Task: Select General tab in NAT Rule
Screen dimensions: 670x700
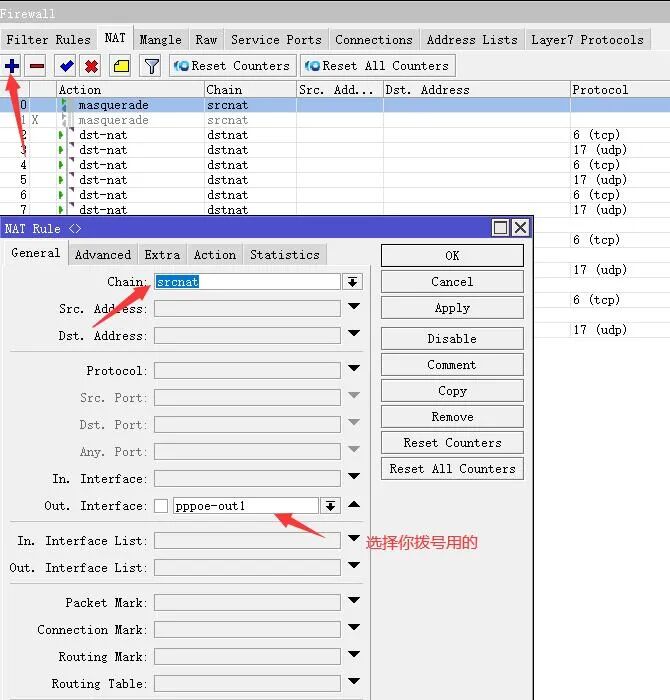Action: point(36,253)
